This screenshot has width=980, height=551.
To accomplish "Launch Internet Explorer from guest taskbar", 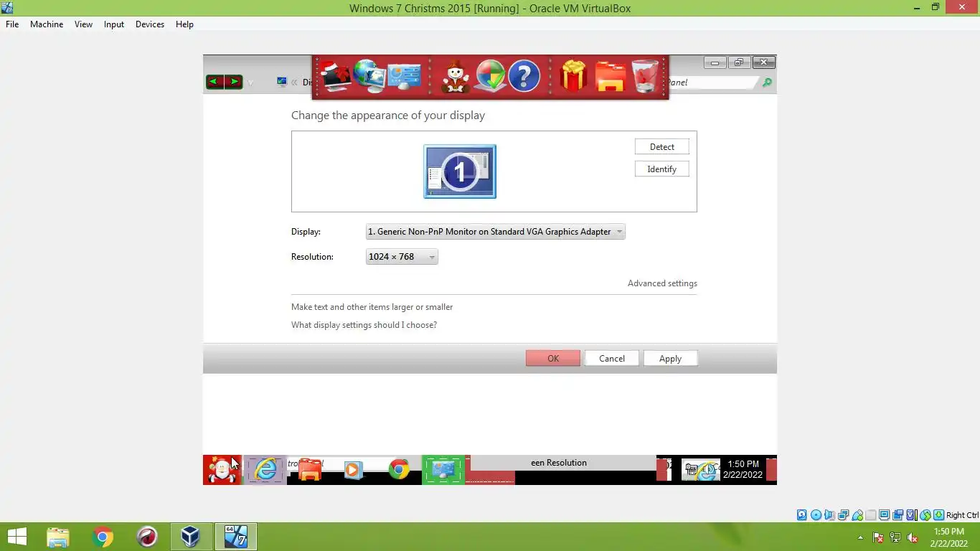I will pyautogui.click(x=265, y=470).
